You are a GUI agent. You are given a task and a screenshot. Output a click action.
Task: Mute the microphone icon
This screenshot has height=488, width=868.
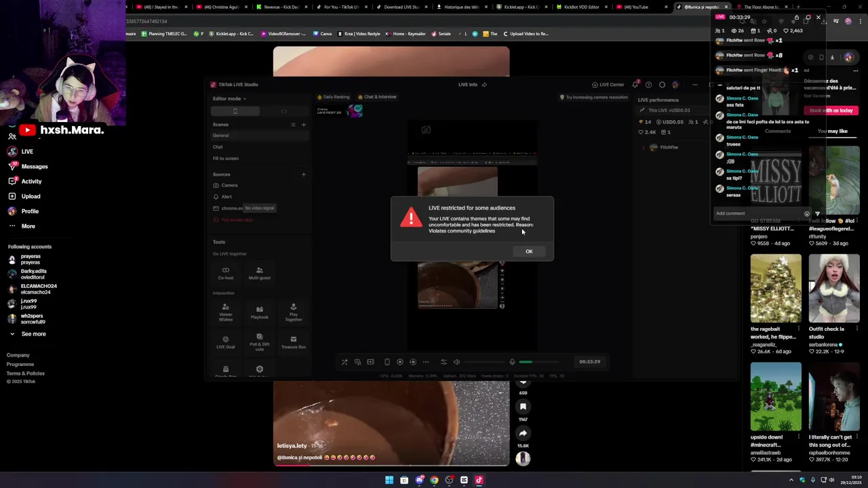click(x=512, y=362)
